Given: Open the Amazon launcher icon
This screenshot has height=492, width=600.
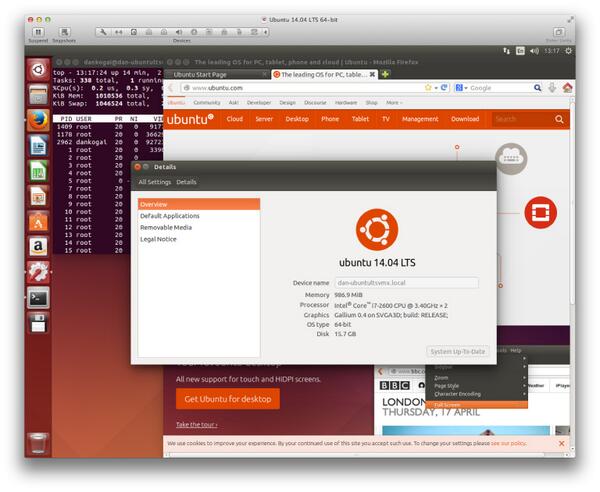Looking at the screenshot, I should coord(38,247).
